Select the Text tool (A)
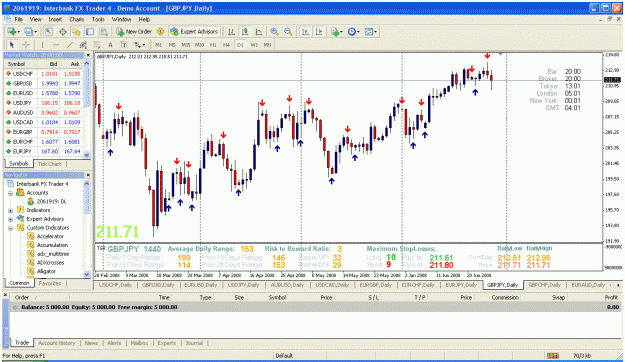This screenshot has height=362, width=625. coord(110,45)
